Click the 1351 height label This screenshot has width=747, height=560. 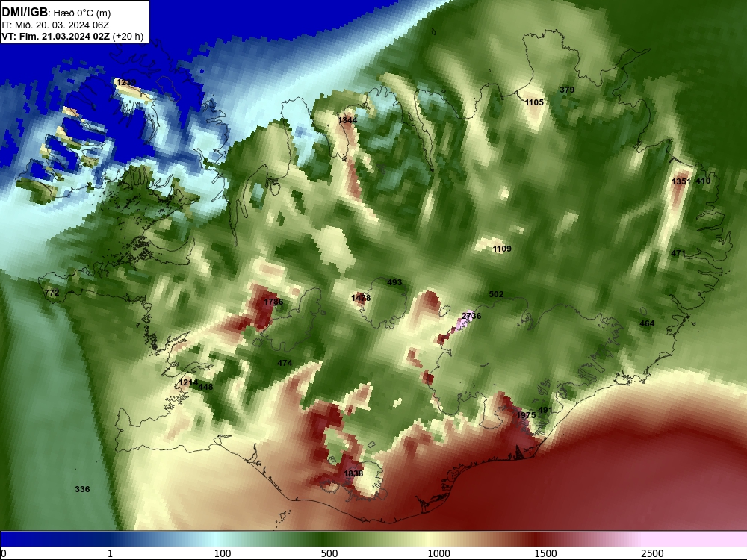[x=681, y=181]
